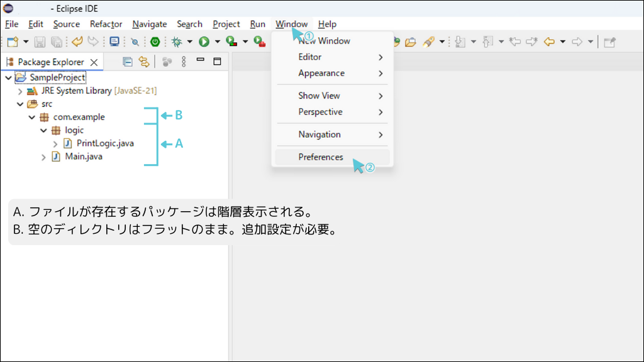Image resolution: width=644 pixels, height=362 pixels.
Task: Click the grey Redo arrow icon
Action: tap(93, 41)
